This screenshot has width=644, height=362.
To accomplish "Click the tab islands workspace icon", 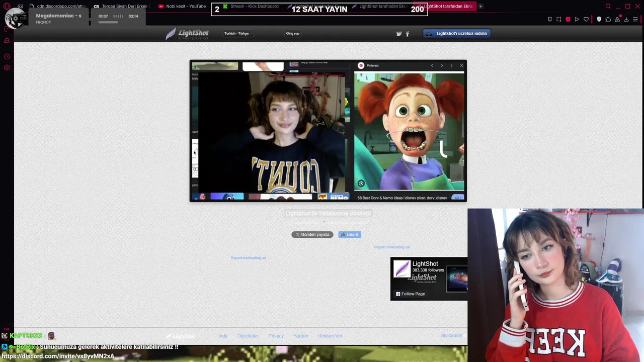I will (x=20, y=6).
